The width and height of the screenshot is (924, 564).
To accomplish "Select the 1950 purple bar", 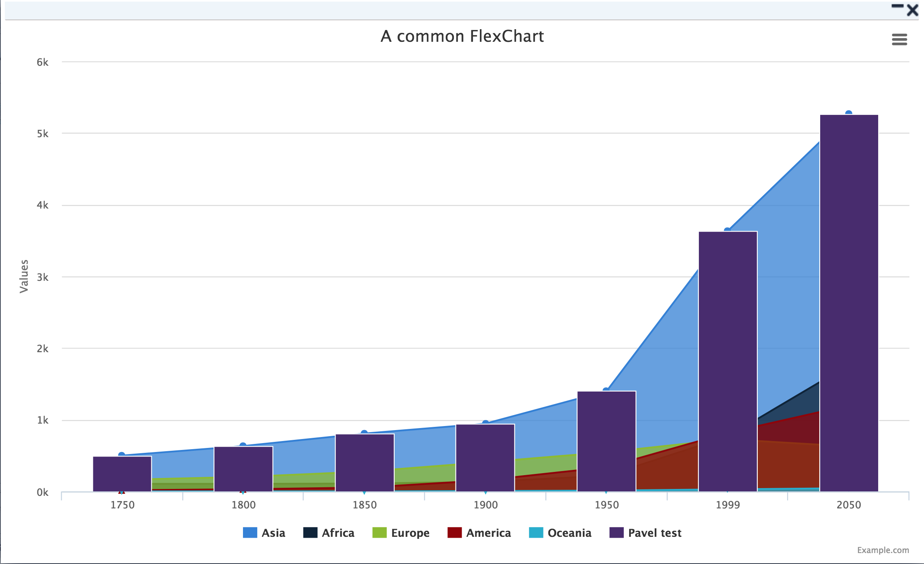I will click(606, 441).
